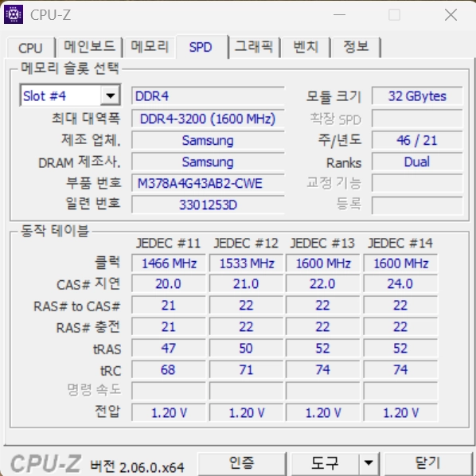Click tRC value 74 under JEDEC #13

coord(322,370)
